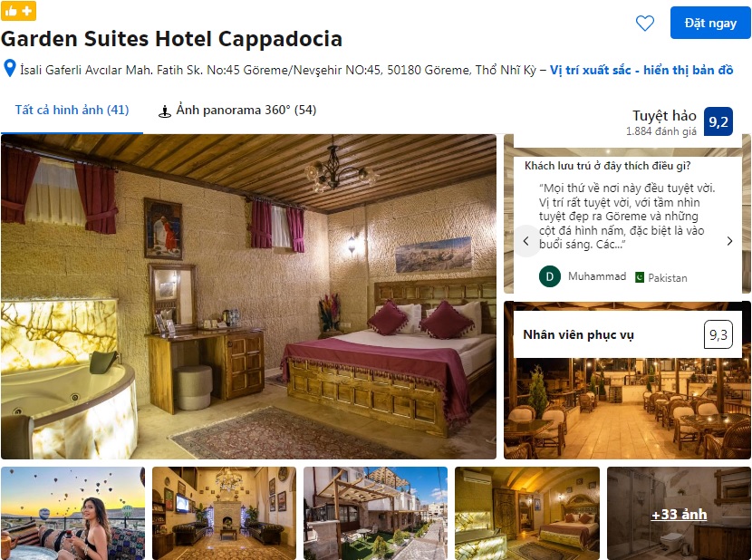Click the 360° panorama person icon
752x560 pixels.
click(x=165, y=111)
